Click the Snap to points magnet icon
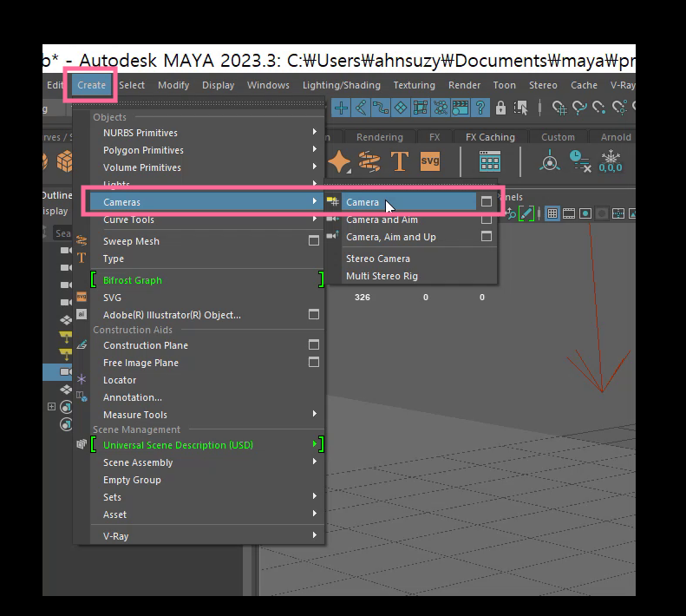This screenshot has width=686, height=616. coord(599,108)
